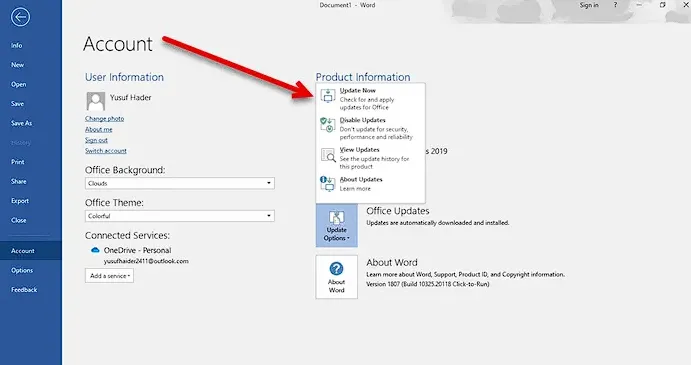Click the user profile photo placeholder
This screenshot has width=691, height=365.
pyautogui.click(x=96, y=101)
